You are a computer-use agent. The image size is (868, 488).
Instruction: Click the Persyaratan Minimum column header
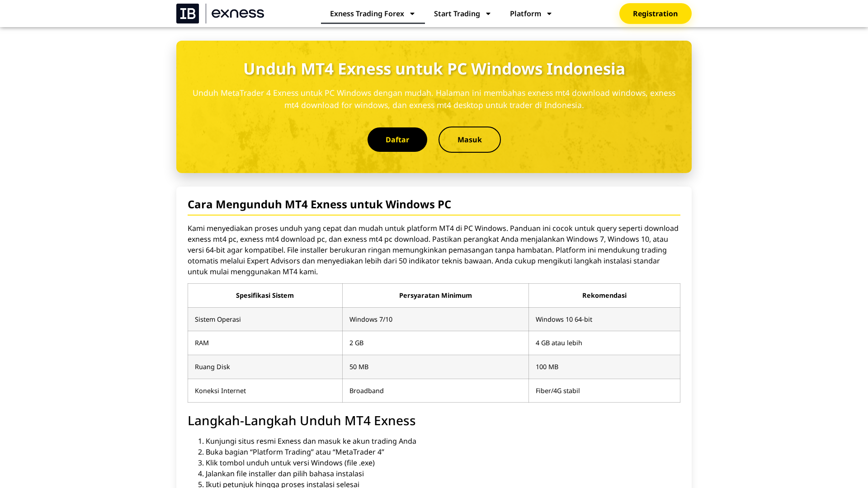tap(435, 296)
